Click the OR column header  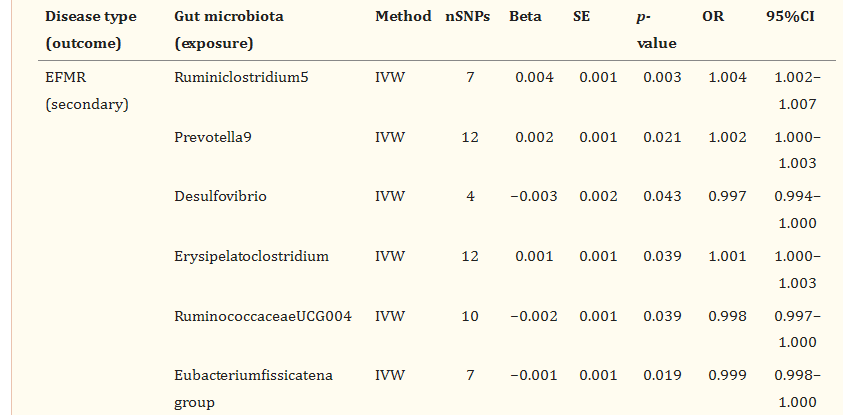point(713,17)
